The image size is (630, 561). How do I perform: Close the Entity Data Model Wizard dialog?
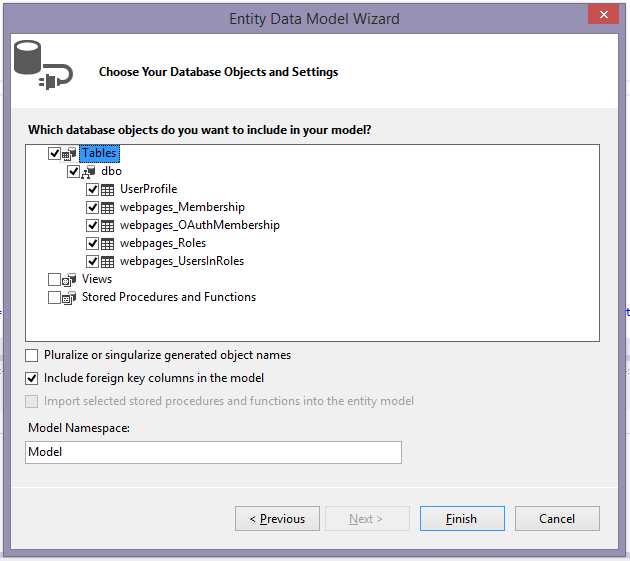click(603, 15)
